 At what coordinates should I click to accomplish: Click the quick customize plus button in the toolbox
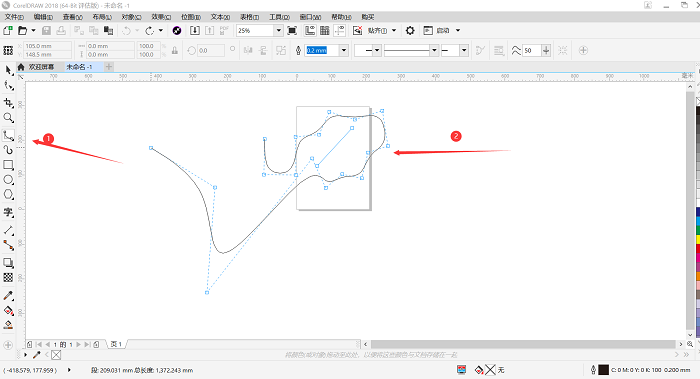[8, 345]
